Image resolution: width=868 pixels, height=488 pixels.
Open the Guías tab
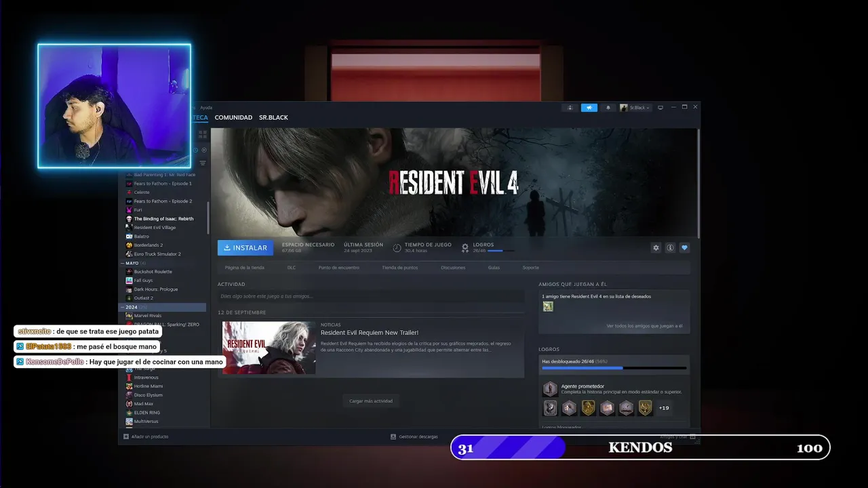(x=494, y=268)
